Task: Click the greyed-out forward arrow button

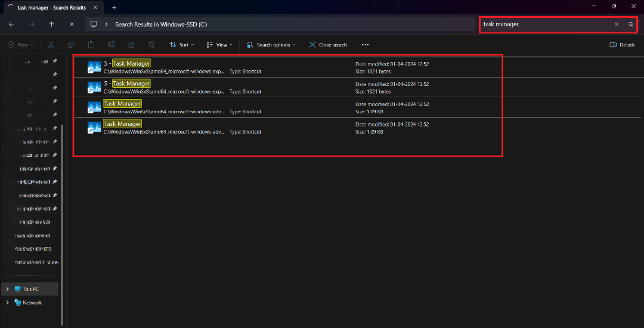Action: [x=32, y=24]
